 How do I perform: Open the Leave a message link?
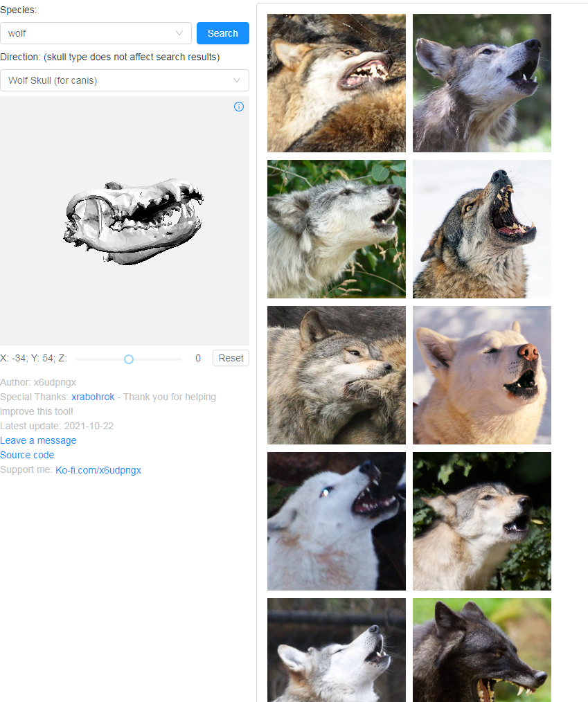38,440
